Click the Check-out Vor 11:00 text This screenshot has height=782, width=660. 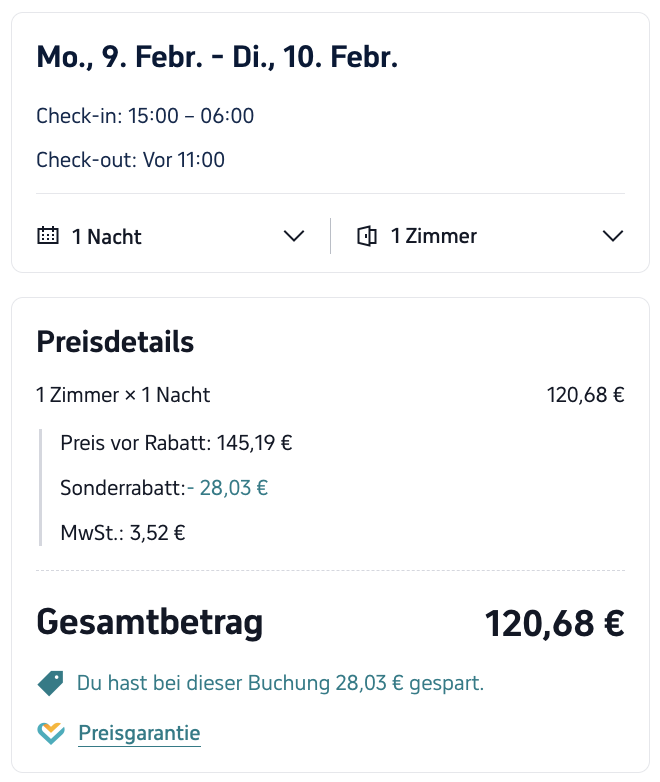(x=130, y=159)
